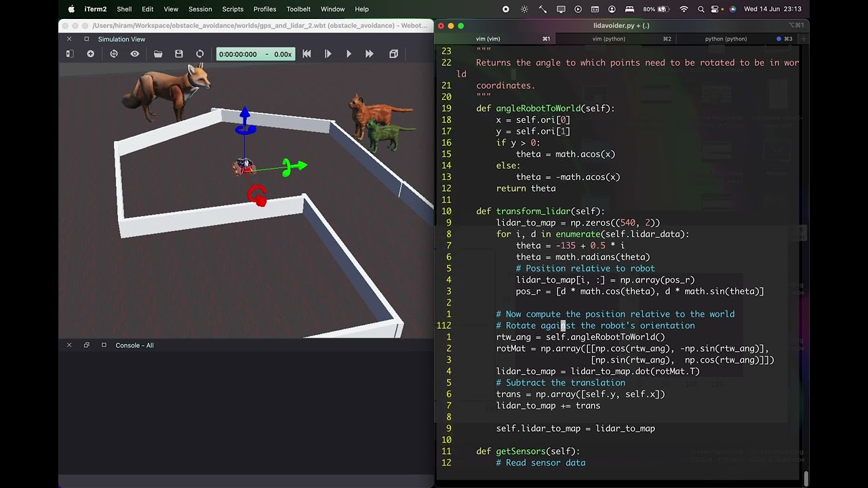Click the square icon beside Console title
This screenshot has width=868, height=488.
[104, 345]
